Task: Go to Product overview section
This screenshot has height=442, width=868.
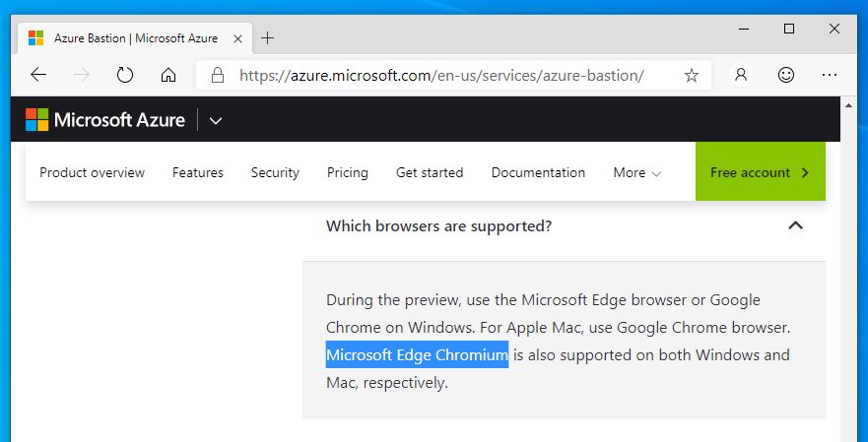Action: coord(92,172)
